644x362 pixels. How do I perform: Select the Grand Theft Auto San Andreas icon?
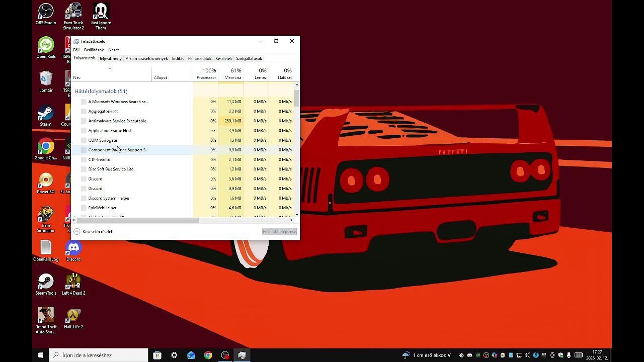pyautogui.click(x=46, y=321)
